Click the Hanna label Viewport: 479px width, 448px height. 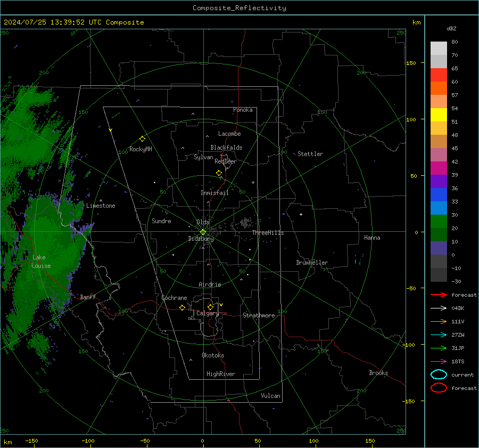[372, 238]
